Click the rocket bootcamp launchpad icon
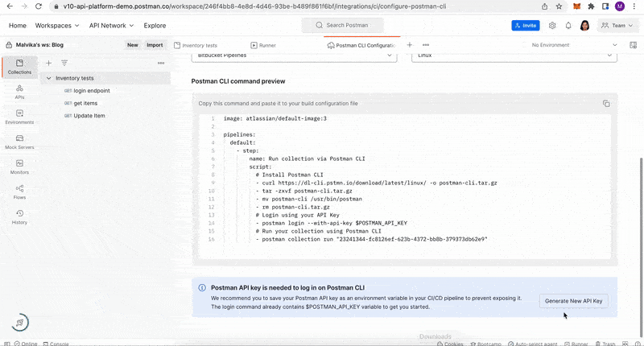Image resolution: width=644 pixels, height=346 pixels. [19, 323]
